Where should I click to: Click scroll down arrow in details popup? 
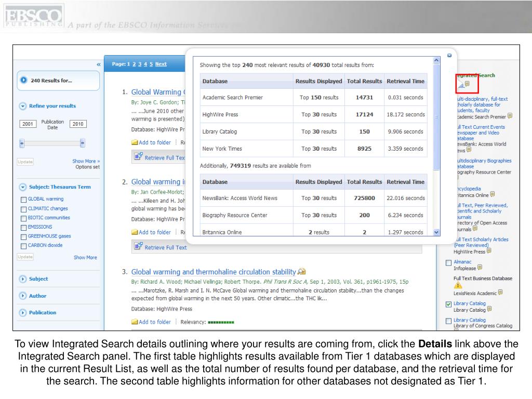pos(436,232)
